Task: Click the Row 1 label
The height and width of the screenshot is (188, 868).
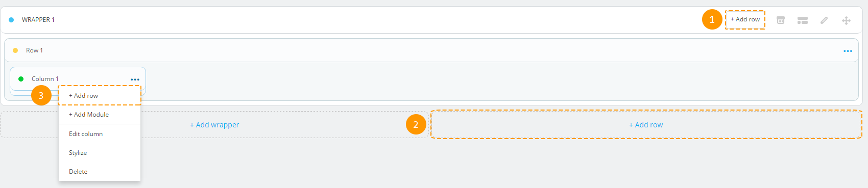Action: point(35,50)
